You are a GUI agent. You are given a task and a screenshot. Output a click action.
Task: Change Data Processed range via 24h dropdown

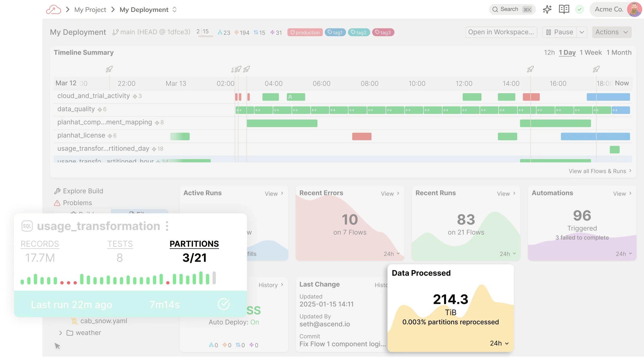tap(499, 343)
